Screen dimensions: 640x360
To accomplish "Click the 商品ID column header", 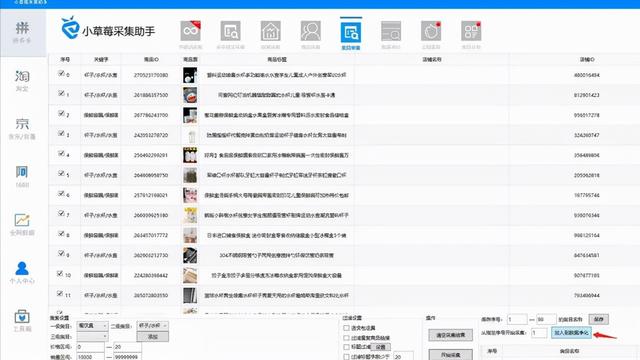I will [x=151, y=60].
